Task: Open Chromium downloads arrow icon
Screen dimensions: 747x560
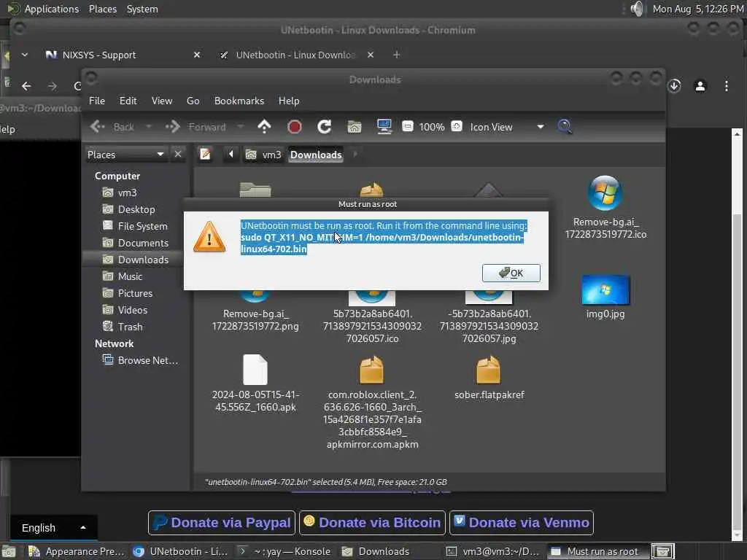Action: pyautogui.click(x=673, y=86)
